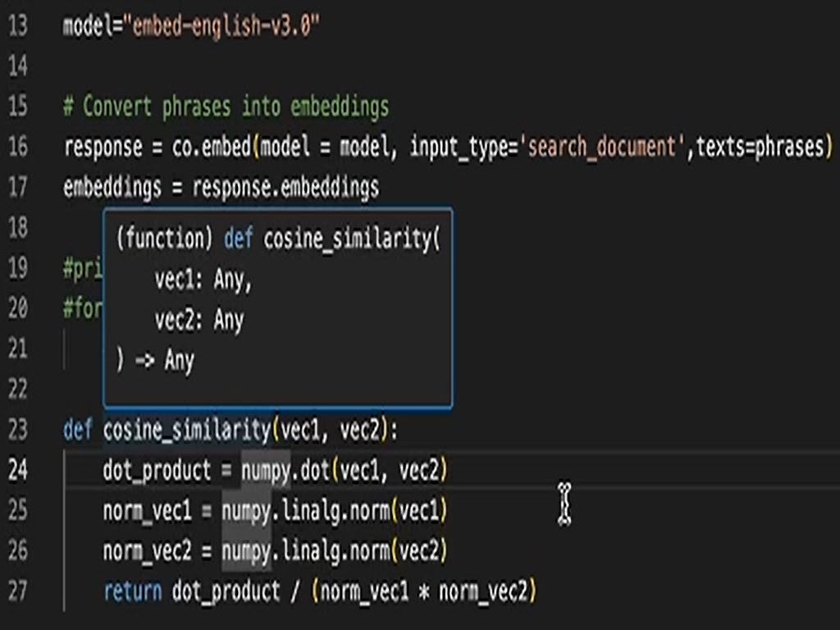840x630 pixels.
Task: Click the return keyword on line 27
Action: click(x=132, y=591)
